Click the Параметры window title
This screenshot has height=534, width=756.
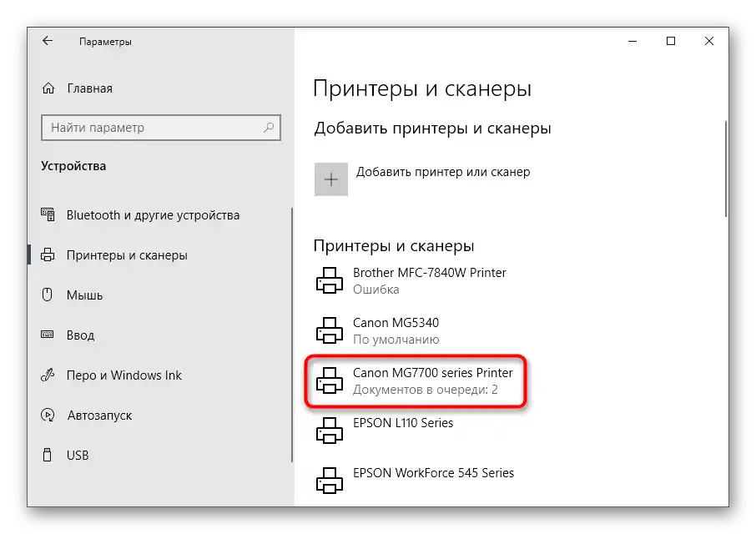point(105,42)
